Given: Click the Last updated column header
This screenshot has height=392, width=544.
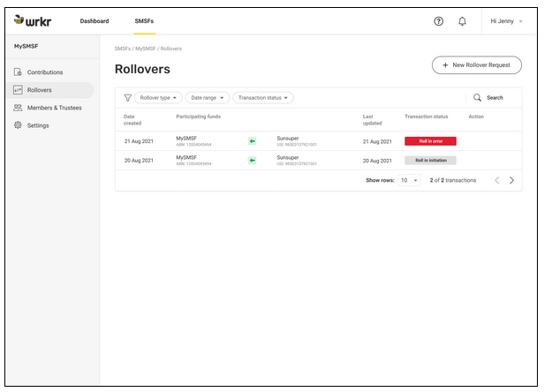Looking at the screenshot, I should [373, 120].
